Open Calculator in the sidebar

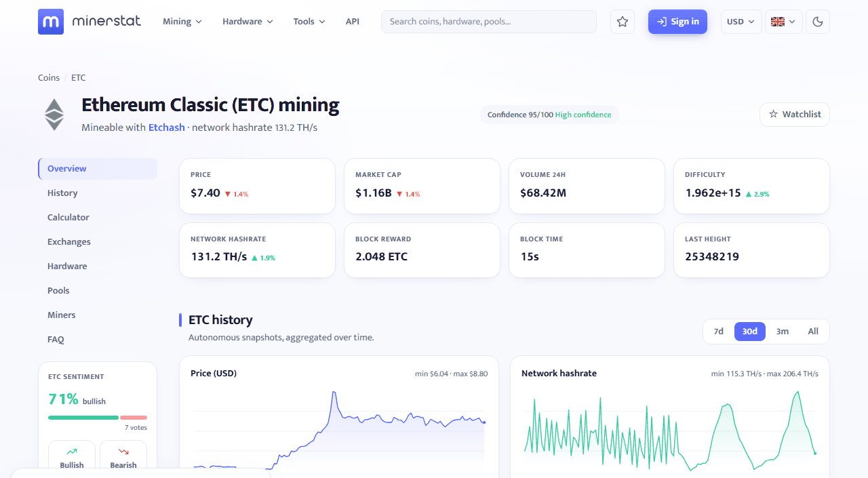click(98, 218)
